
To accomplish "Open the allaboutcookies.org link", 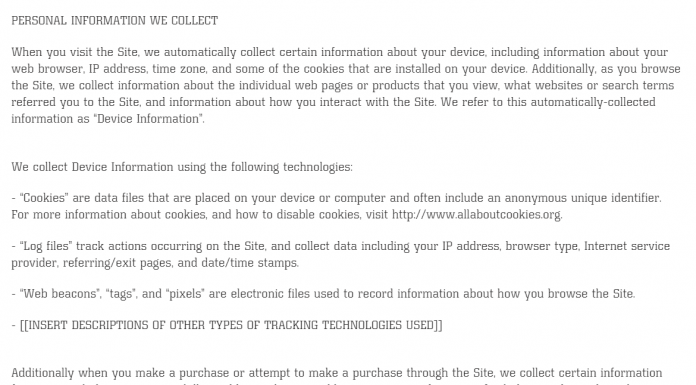I will 476,214.
